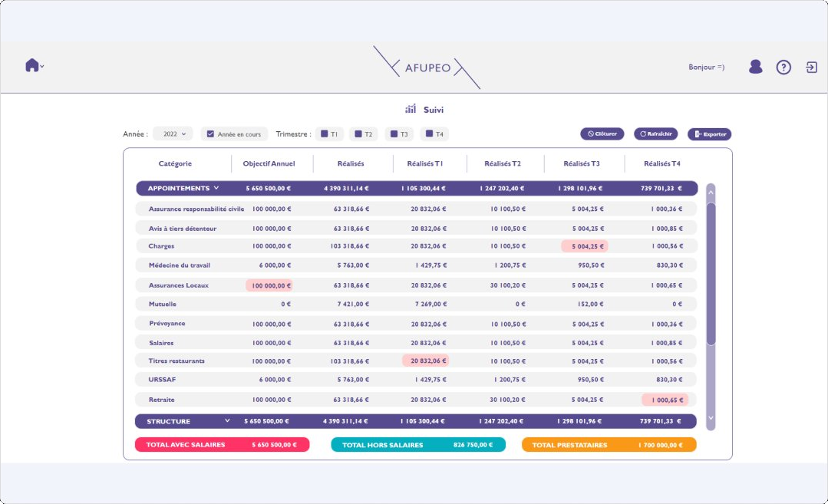Click the highlighted Assurances Locaux objectif cell
The width and height of the screenshot is (828, 504).
tap(269, 285)
